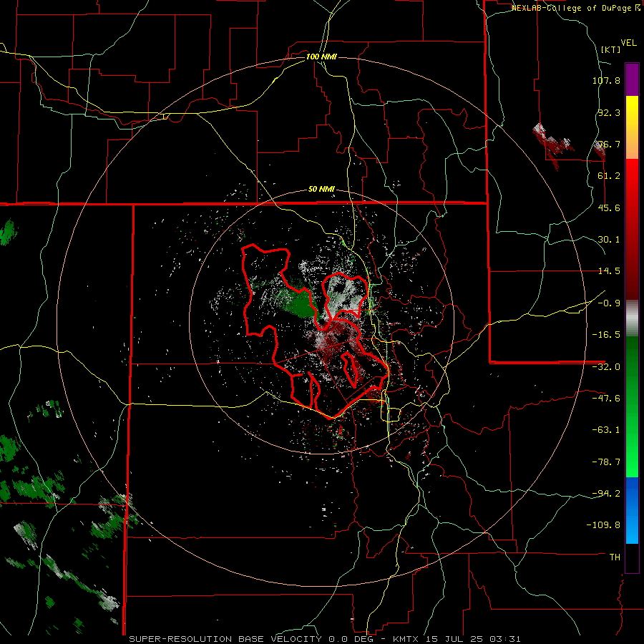Select the 45.6 scale value
Image resolution: width=644 pixels, height=644 pixels.
(x=609, y=208)
